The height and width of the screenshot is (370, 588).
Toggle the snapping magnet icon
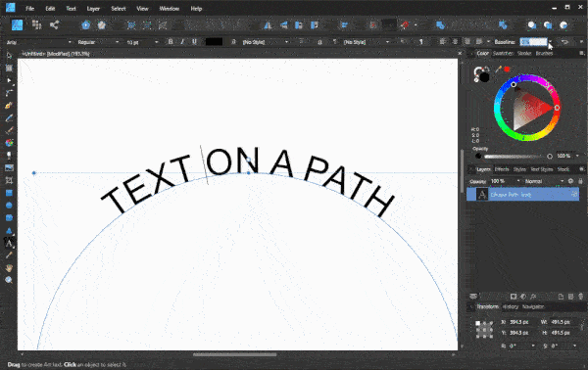click(404, 25)
